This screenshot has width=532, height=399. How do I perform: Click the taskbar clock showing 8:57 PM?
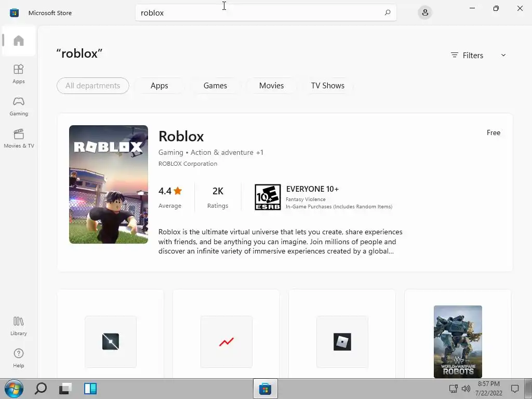click(488, 389)
